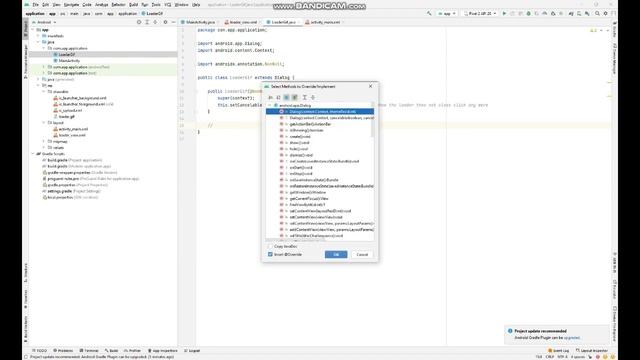Open the Tools menu
640x360 pixels.
[156, 5]
